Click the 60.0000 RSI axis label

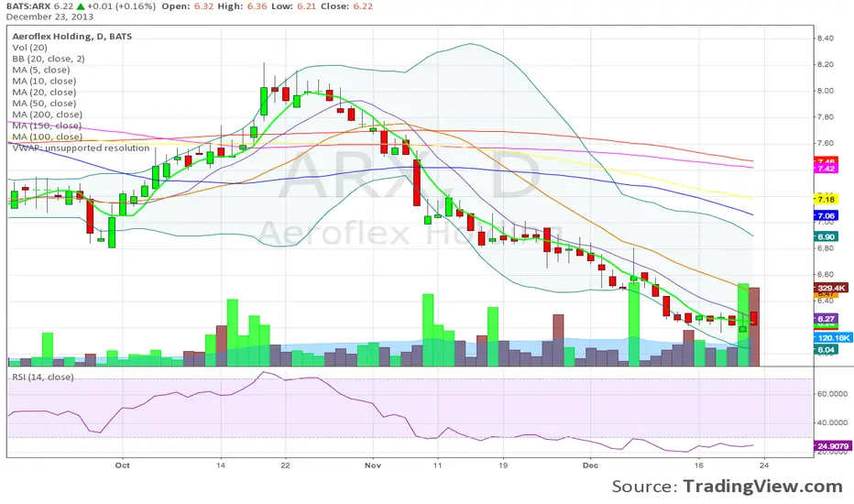pos(832,394)
